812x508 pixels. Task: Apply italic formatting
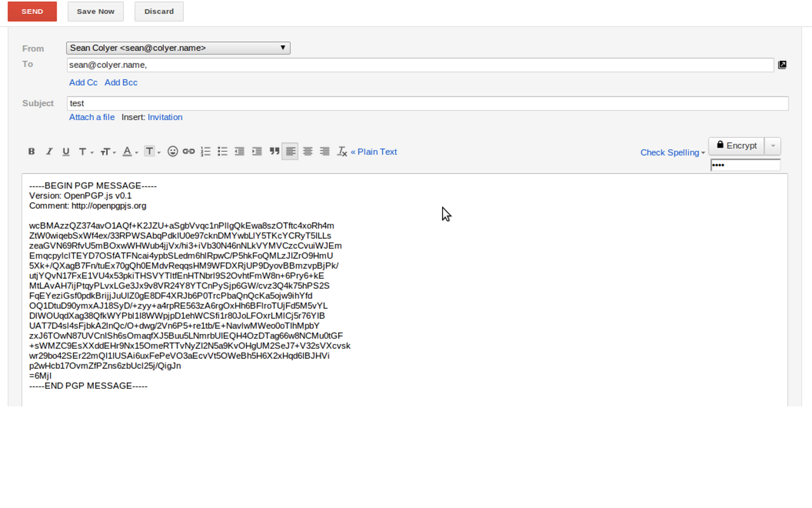(49, 151)
